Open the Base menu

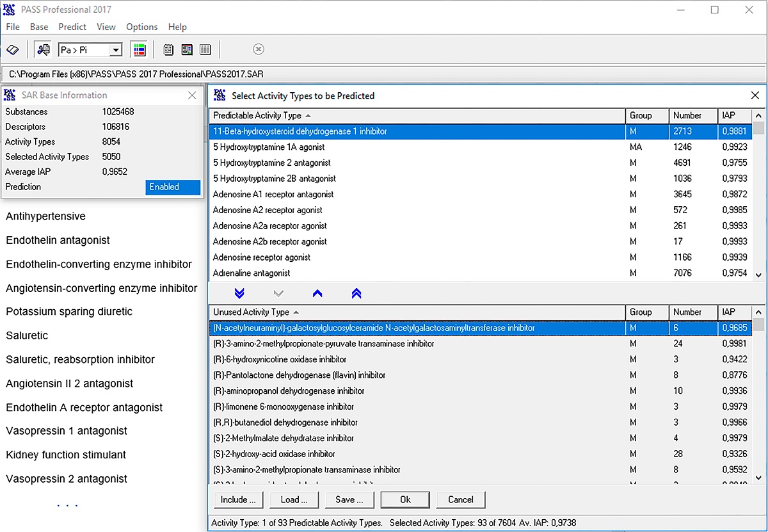tap(39, 27)
